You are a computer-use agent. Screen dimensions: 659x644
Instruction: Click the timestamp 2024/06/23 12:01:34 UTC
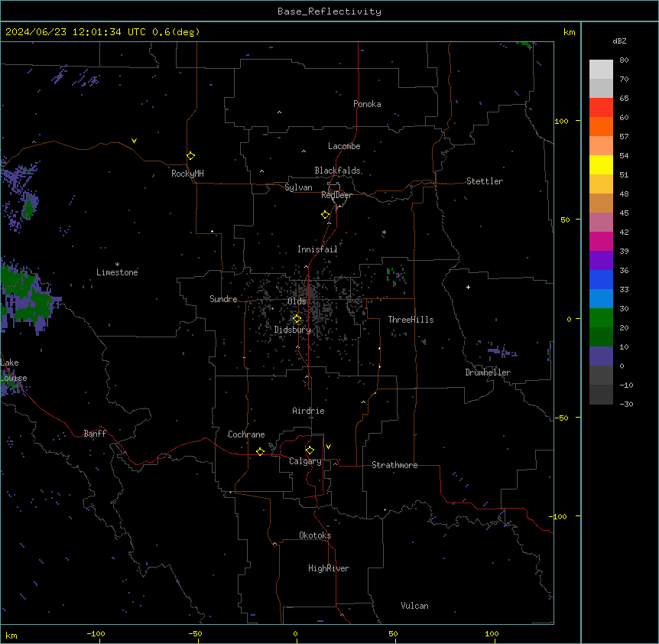pyautogui.click(x=76, y=32)
